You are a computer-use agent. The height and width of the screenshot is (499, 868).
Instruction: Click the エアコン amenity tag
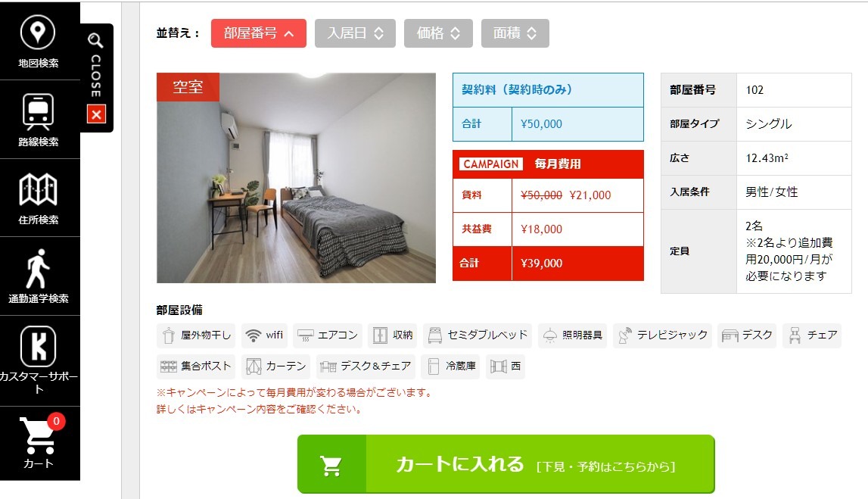click(328, 335)
